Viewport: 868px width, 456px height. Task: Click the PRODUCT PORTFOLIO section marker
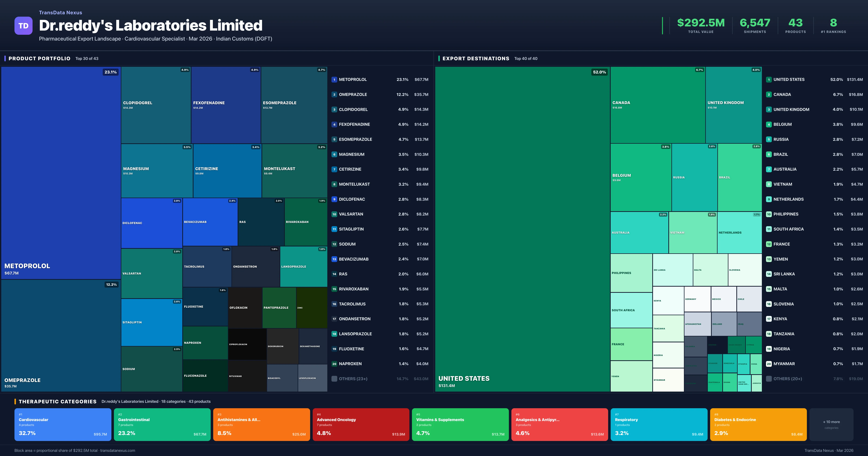5,58
